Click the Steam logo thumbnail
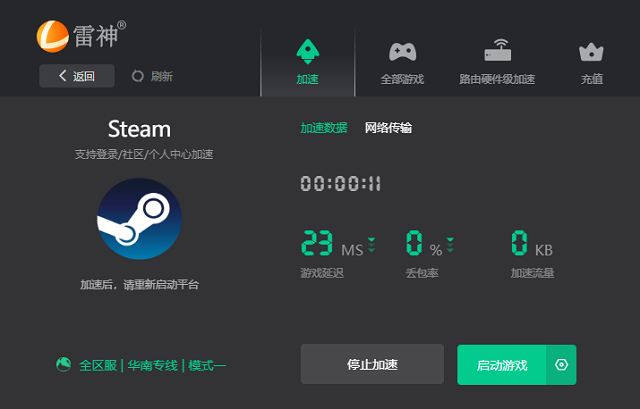The width and height of the screenshot is (640, 409). (x=140, y=218)
